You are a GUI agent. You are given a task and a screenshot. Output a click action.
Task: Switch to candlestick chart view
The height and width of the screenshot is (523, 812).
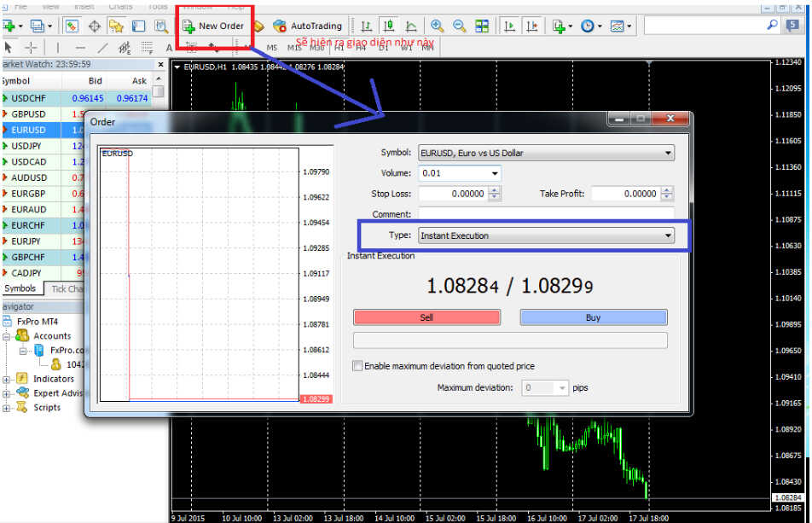pos(389,26)
